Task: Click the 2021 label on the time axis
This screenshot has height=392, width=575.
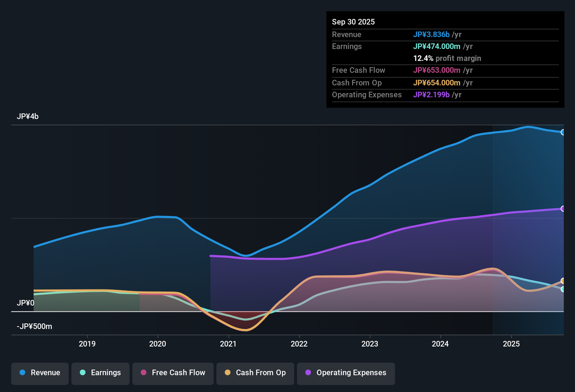Action: tap(228, 344)
